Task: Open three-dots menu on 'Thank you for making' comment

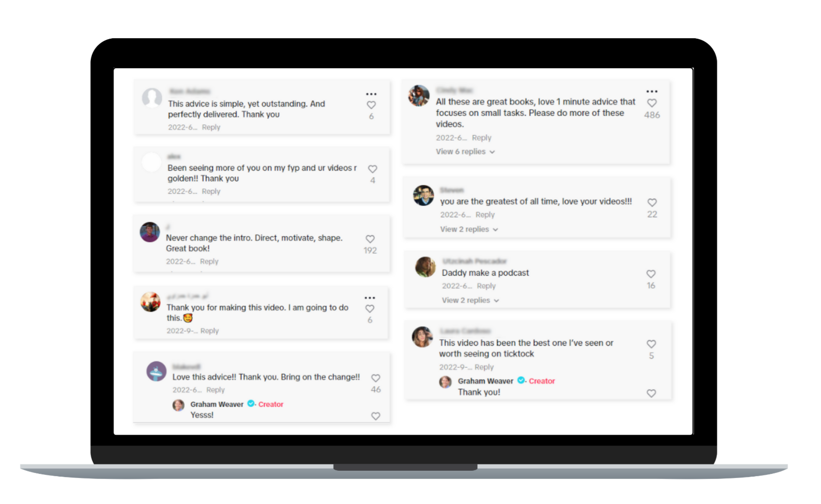Action: [370, 297]
